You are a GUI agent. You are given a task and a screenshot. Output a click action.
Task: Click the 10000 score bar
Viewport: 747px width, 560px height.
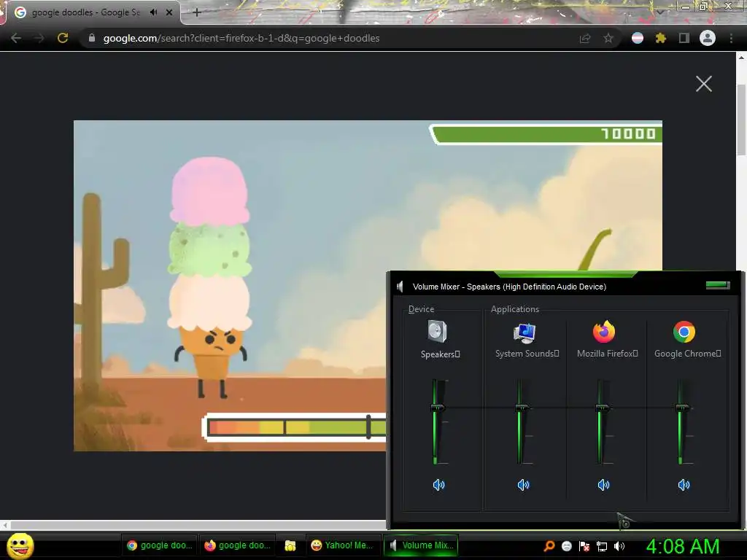coord(546,134)
